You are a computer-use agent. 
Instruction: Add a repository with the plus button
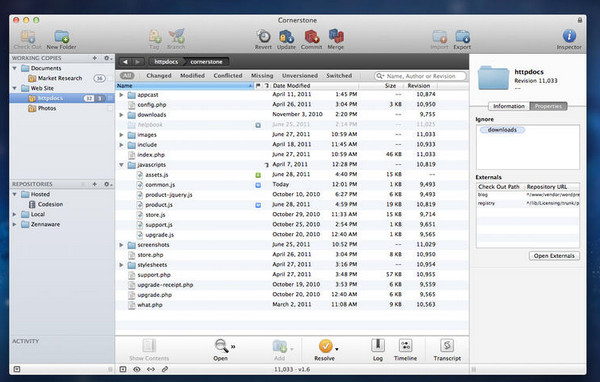95,184
